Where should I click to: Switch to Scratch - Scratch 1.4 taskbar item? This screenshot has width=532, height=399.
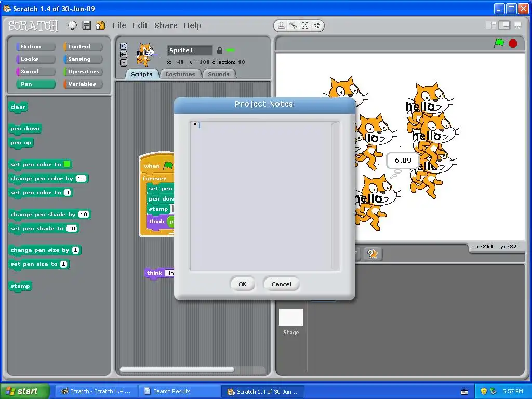pyautogui.click(x=96, y=391)
